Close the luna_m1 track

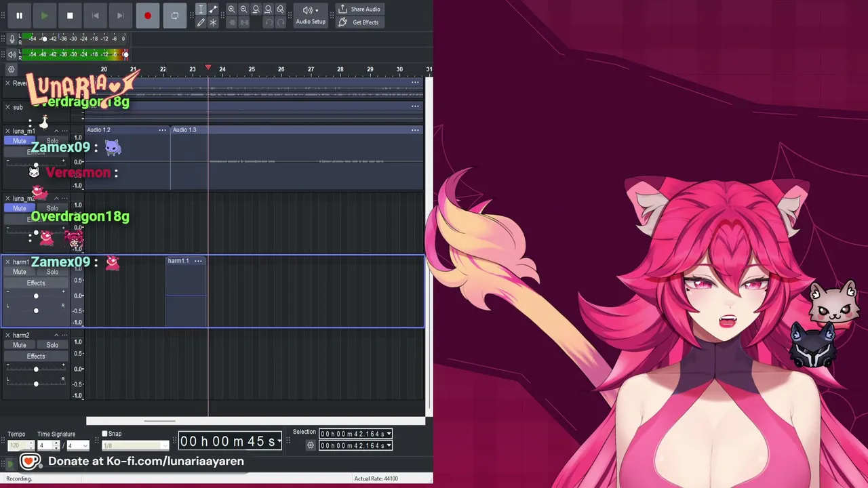click(x=7, y=130)
